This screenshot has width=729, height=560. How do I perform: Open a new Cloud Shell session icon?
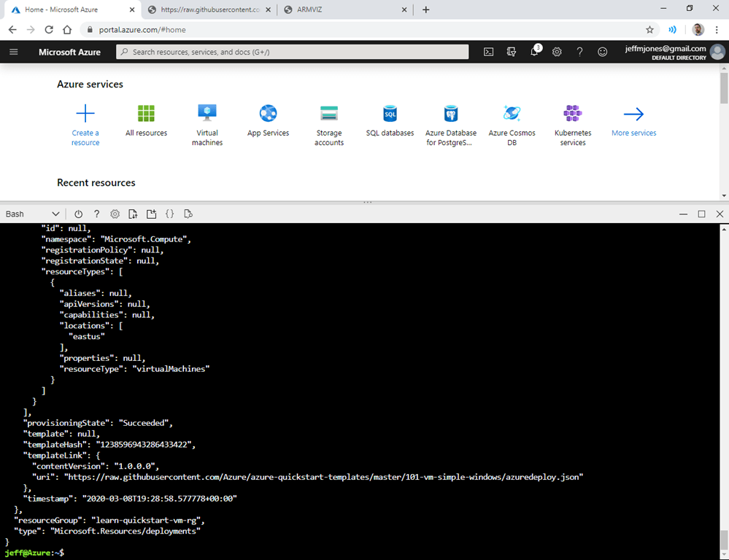point(152,214)
